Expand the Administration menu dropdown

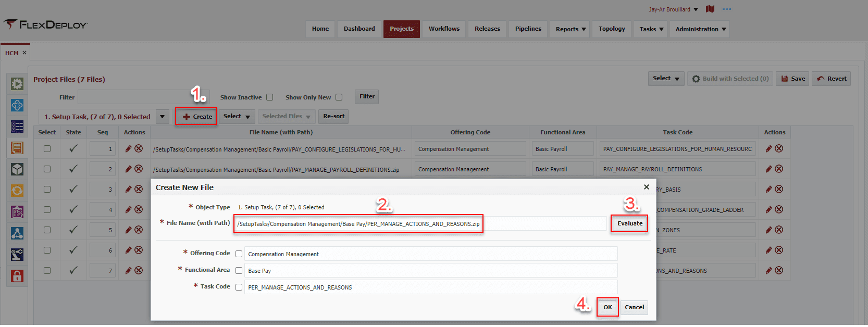coord(700,29)
